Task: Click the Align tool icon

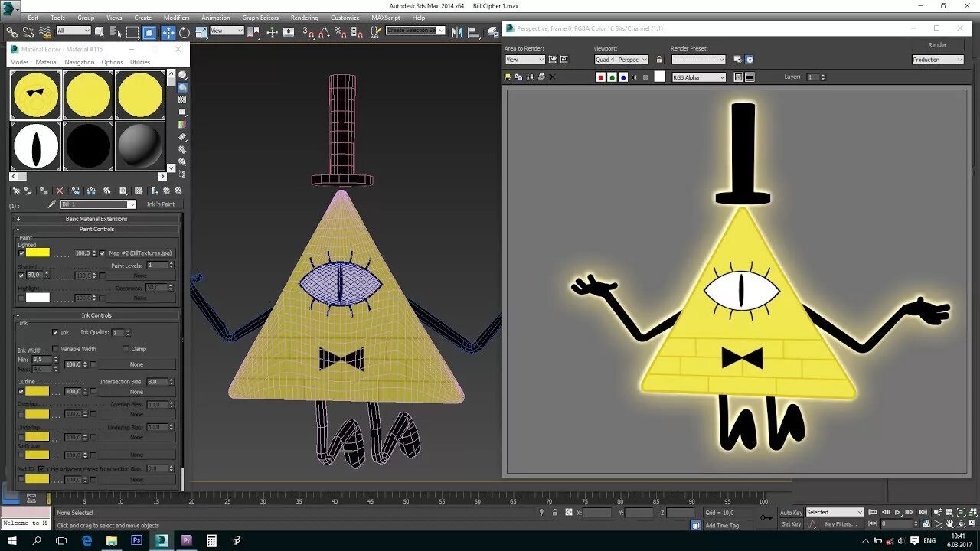Action: [x=473, y=32]
